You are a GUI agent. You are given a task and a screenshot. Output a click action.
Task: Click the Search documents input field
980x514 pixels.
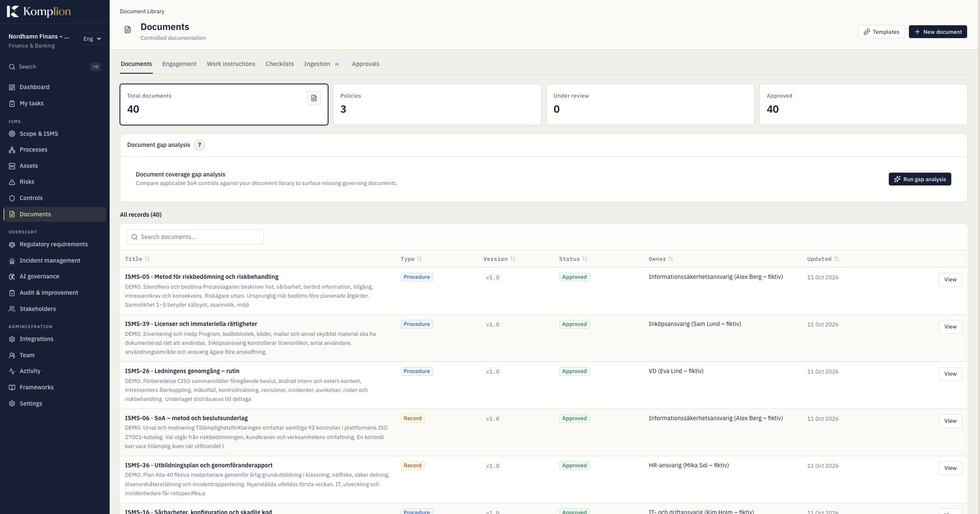click(195, 237)
